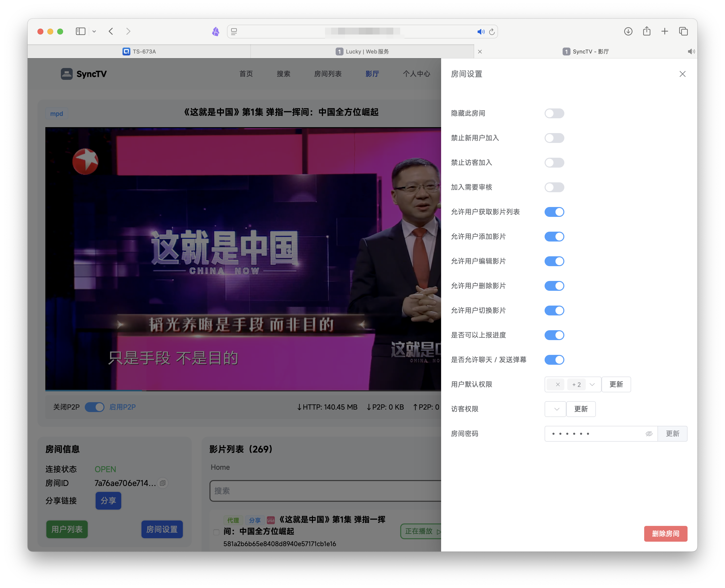Click 更新 next to 访客权限
Image resolution: width=725 pixels, height=588 pixels.
pos(581,409)
